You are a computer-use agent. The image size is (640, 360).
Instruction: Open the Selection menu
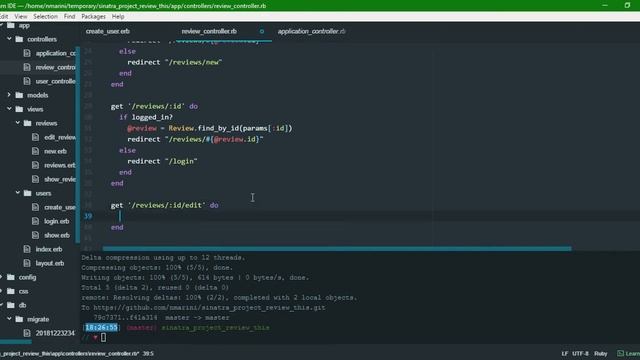point(45,16)
